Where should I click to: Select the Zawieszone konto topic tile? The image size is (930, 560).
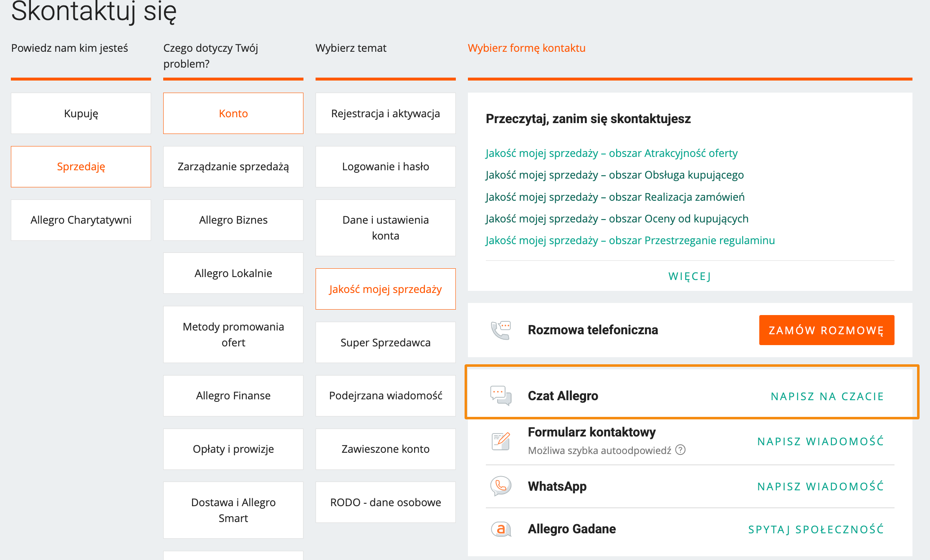386,449
